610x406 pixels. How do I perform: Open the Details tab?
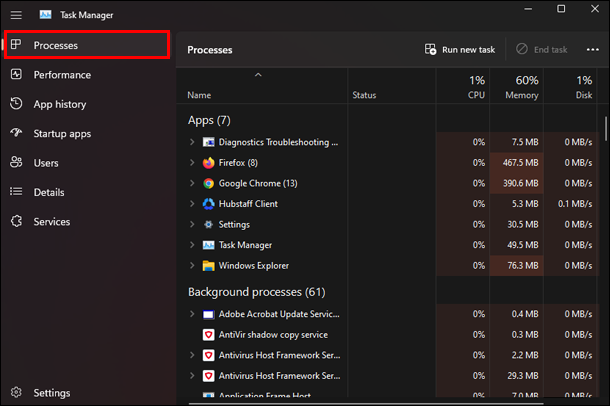(x=49, y=192)
